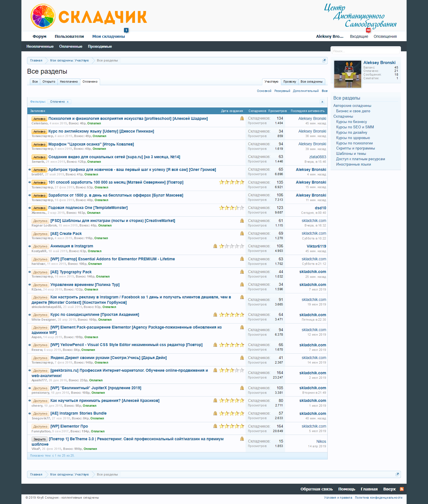This screenshot has width=428, height=504.
Task: Go to Проводимые in sub-navigation
Action: click(x=100, y=47)
